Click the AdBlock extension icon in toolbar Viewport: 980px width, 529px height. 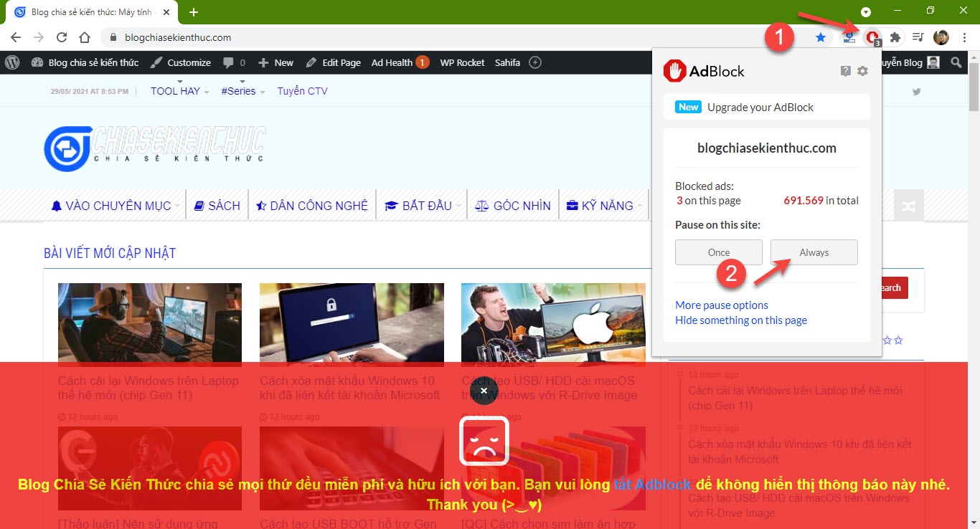872,37
